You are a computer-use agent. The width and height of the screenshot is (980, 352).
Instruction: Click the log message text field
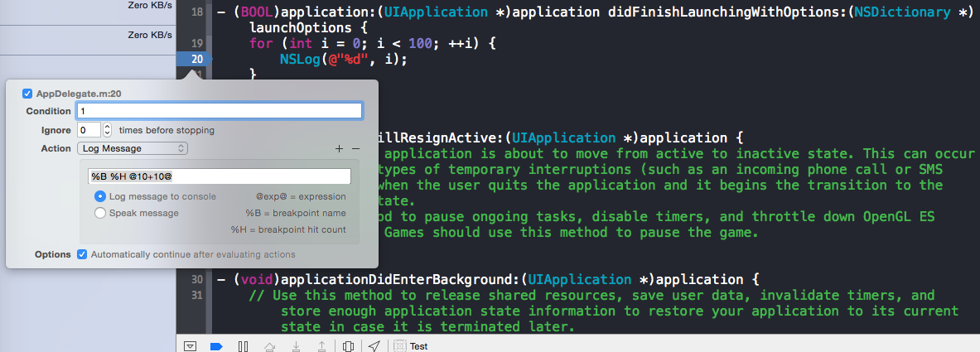click(x=220, y=177)
